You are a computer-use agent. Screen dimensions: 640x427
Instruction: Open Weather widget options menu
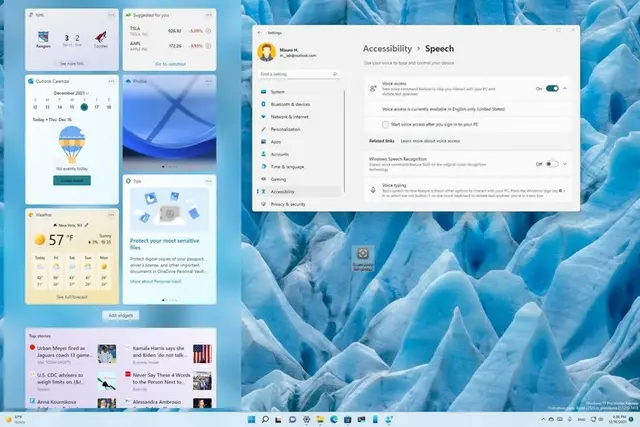pyautogui.click(x=111, y=215)
